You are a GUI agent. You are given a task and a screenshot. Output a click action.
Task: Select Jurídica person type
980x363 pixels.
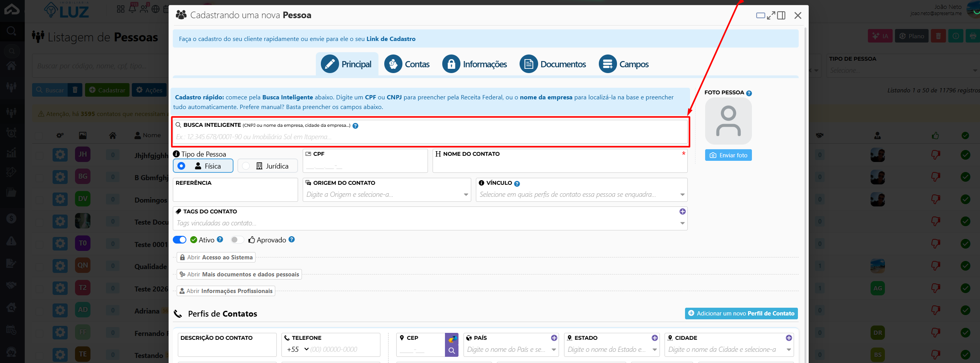[x=268, y=166]
